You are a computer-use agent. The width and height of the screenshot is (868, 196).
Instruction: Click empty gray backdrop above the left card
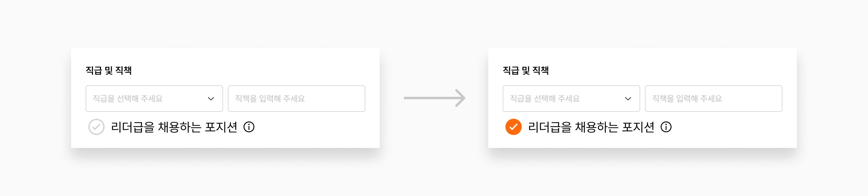click(225, 23)
